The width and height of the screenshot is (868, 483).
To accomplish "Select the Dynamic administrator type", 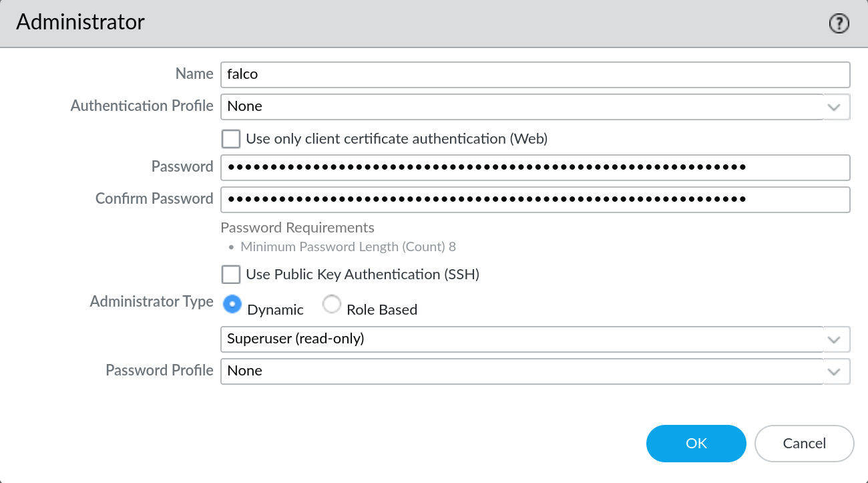I will coord(232,305).
